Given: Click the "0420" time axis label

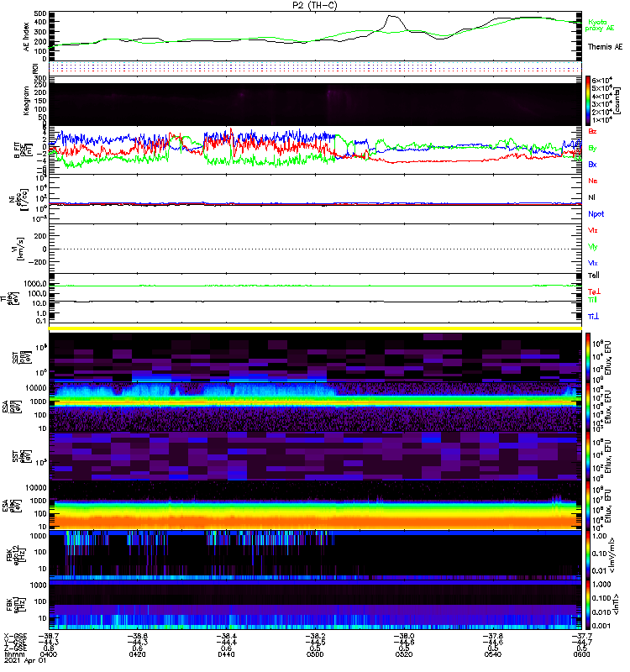Looking at the screenshot, I should tap(137, 654).
